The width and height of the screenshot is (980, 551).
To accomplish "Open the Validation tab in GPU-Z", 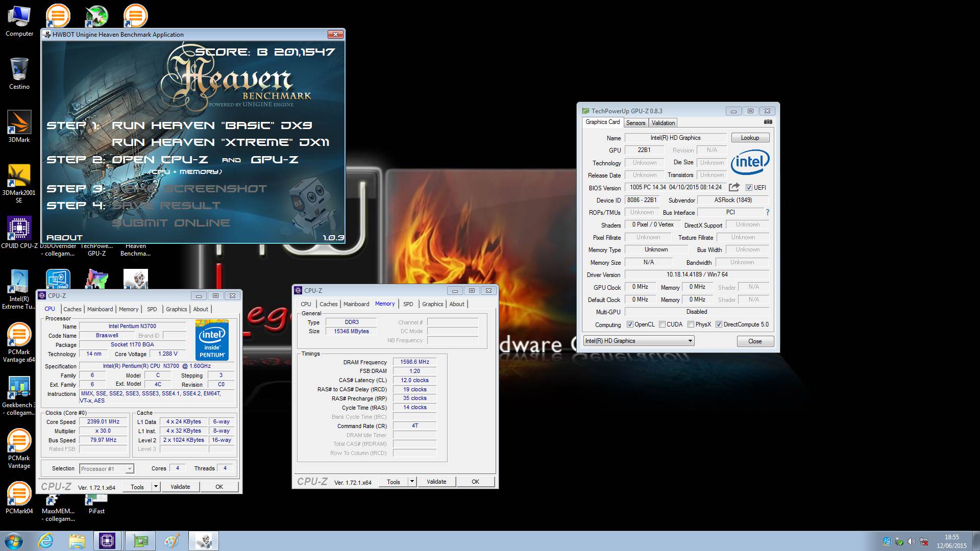I will point(663,123).
